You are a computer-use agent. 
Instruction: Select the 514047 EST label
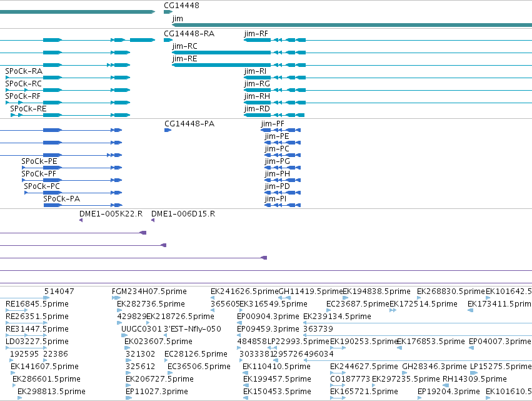click(59, 292)
